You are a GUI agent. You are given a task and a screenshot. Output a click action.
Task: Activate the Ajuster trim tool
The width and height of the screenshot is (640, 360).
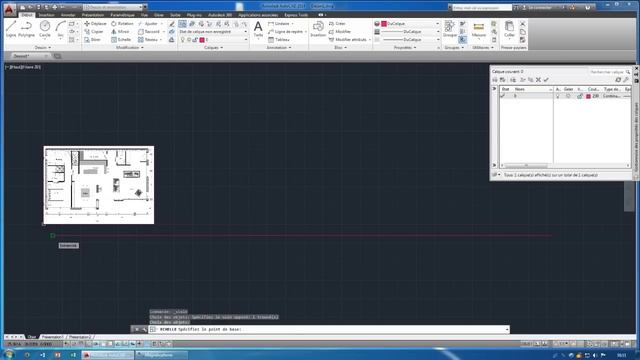[x=148, y=24]
